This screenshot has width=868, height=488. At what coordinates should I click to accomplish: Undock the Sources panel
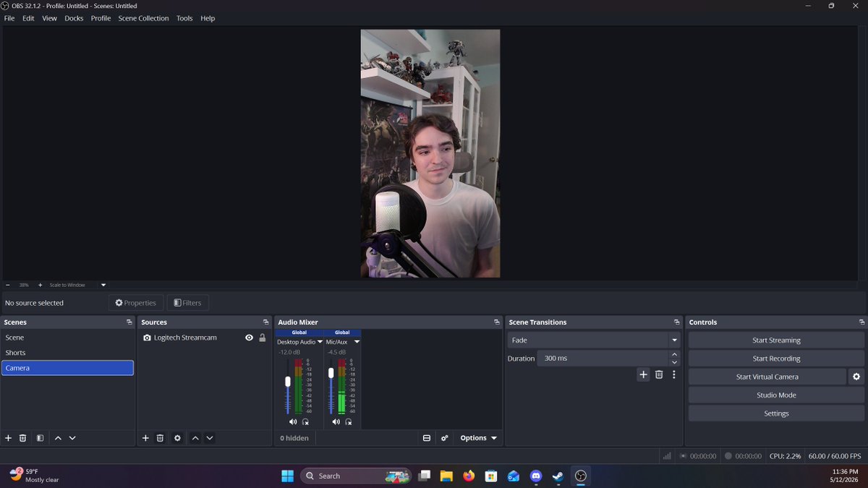(265, 322)
